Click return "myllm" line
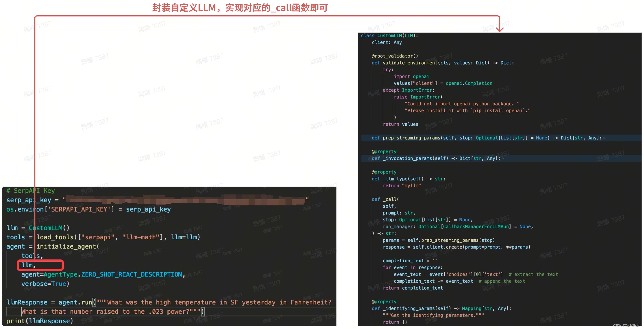 [402, 185]
